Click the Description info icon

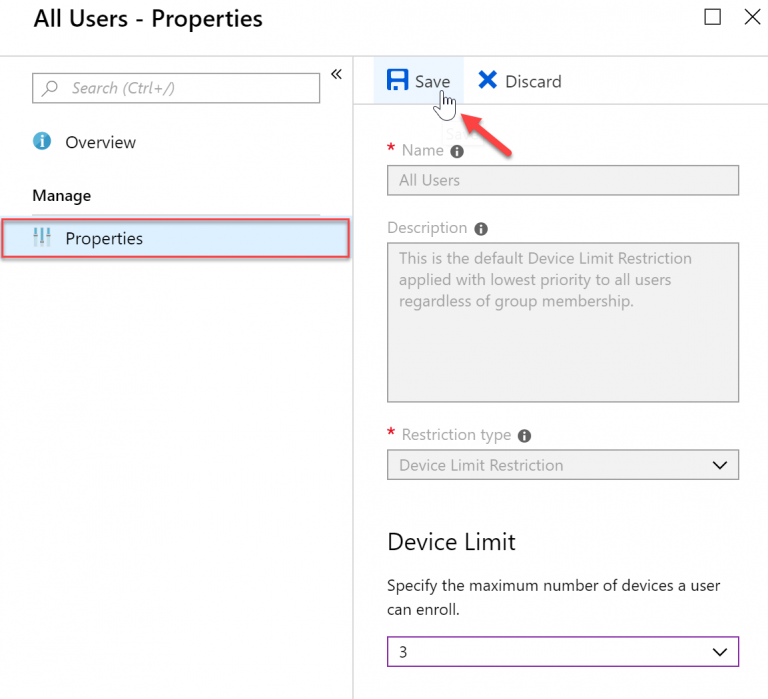[481, 229]
